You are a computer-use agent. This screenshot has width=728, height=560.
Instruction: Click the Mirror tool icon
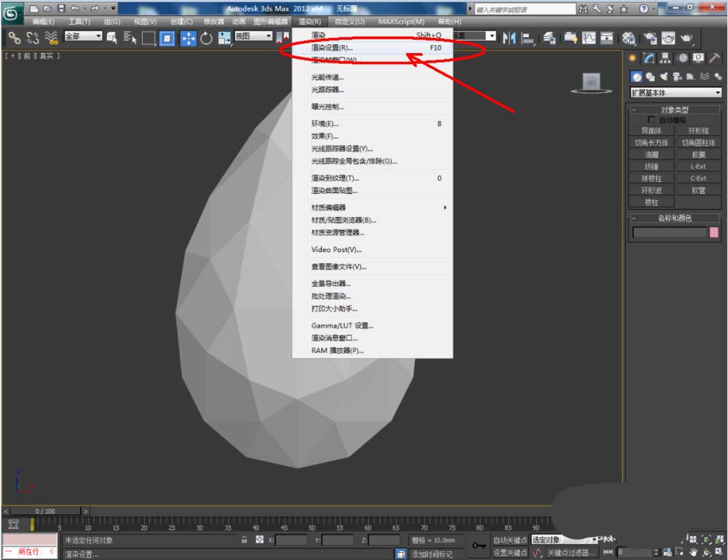click(510, 38)
